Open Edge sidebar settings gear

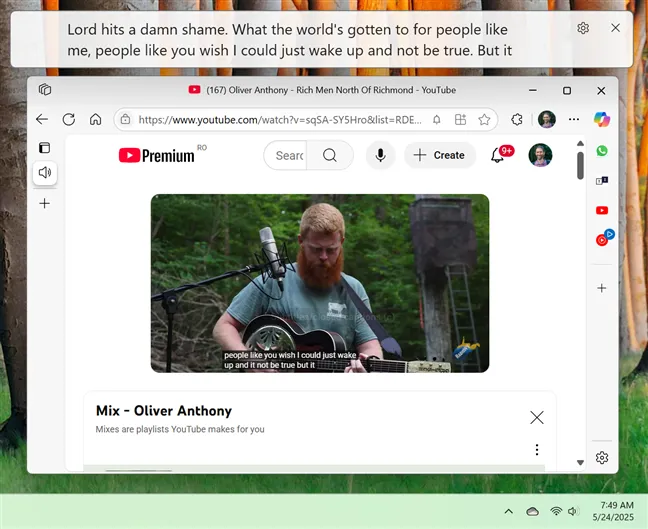(602, 458)
